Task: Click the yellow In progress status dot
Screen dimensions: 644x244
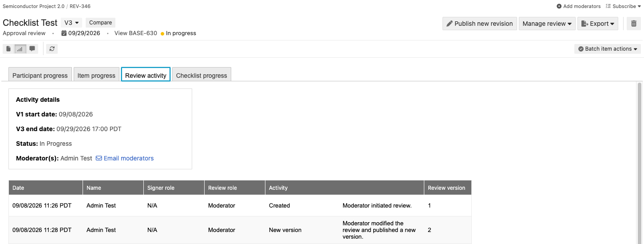Action: [x=162, y=33]
